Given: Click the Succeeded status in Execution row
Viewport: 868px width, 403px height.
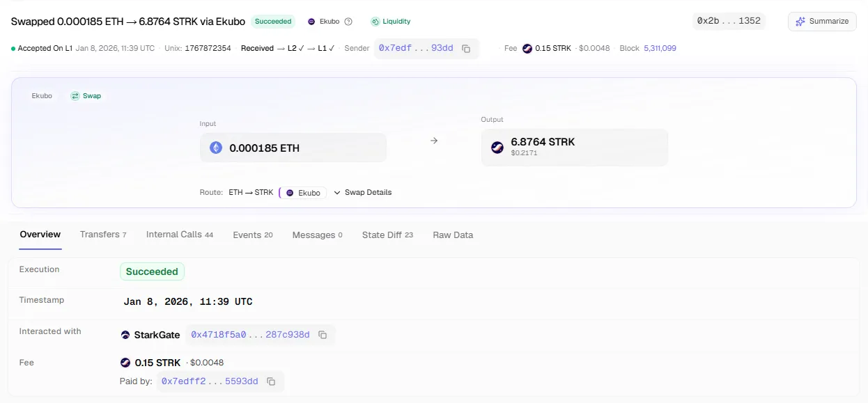Looking at the screenshot, I should coord(152,271).
